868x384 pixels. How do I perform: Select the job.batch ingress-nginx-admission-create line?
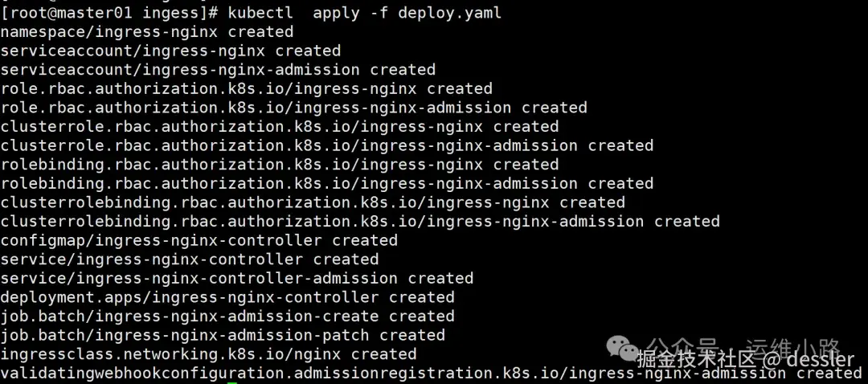pos(227,317)
